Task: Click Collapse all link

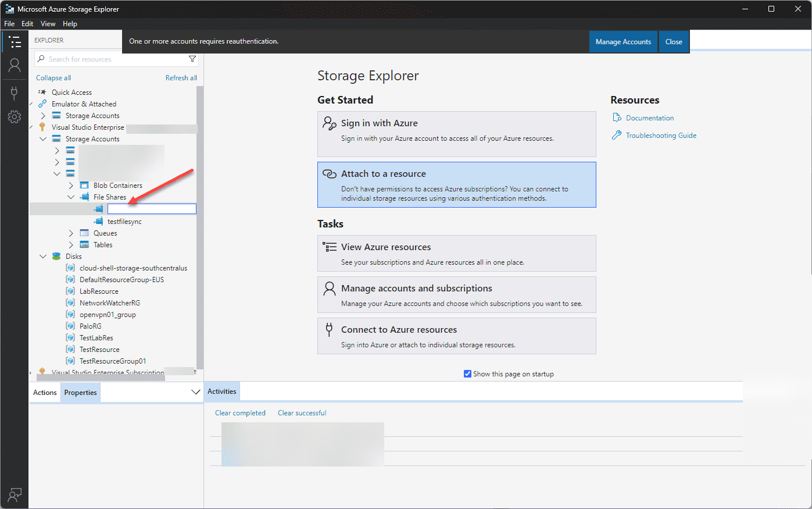Action: (53, 77)
